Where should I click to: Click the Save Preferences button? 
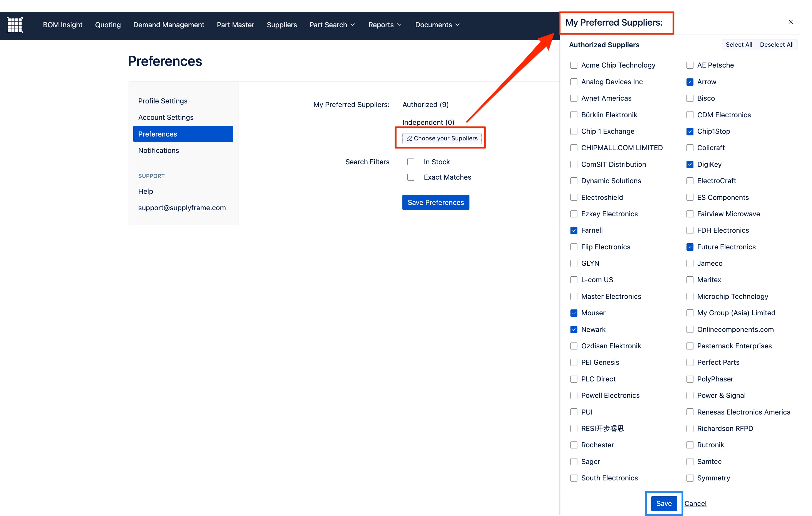pyautogui.click(x=435, y=202)
